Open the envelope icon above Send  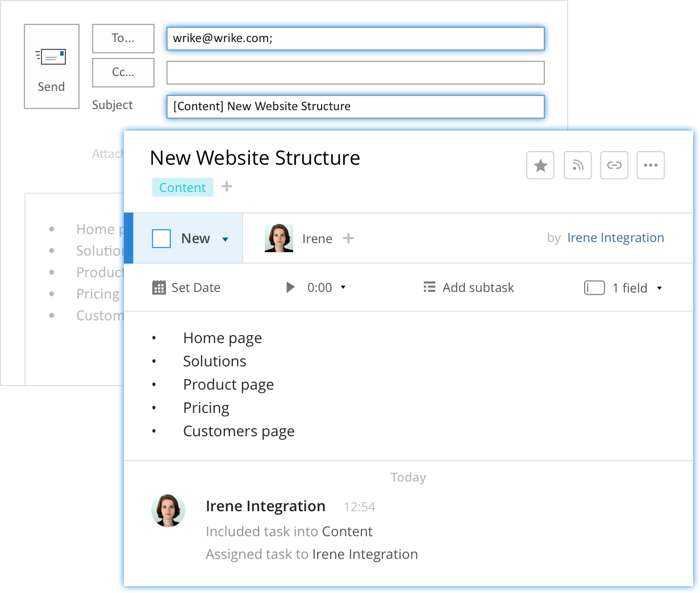pos(51,57)
